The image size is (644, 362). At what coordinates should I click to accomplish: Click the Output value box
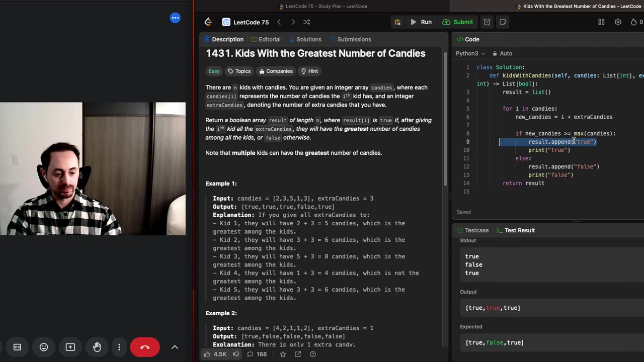point(552,308)
